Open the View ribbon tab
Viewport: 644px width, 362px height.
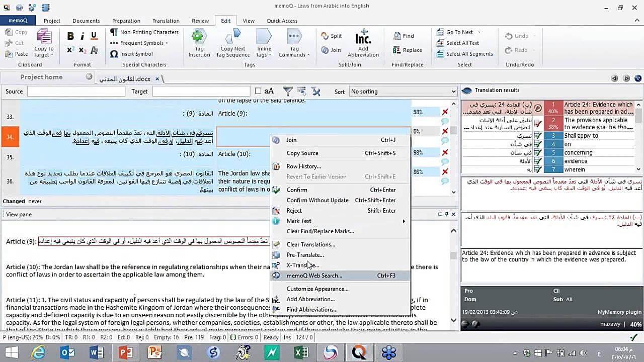(249, 21)
